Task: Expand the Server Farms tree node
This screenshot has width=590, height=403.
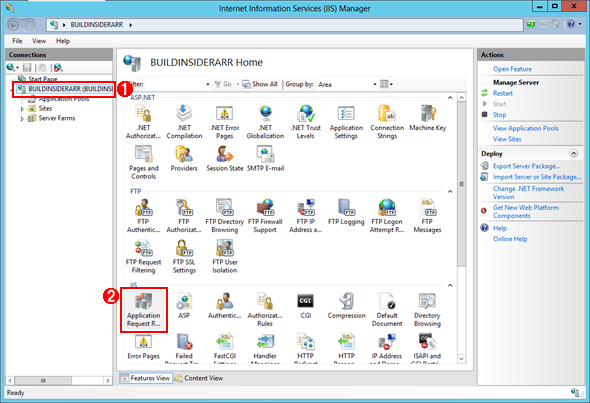Action: pyautogui.click(x=22, y=119)
